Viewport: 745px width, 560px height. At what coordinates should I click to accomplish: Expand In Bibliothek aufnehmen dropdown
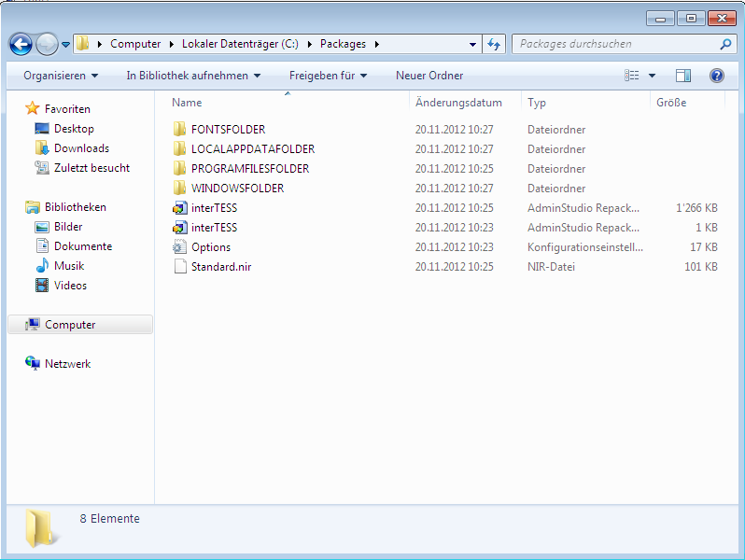pos(193,76)
